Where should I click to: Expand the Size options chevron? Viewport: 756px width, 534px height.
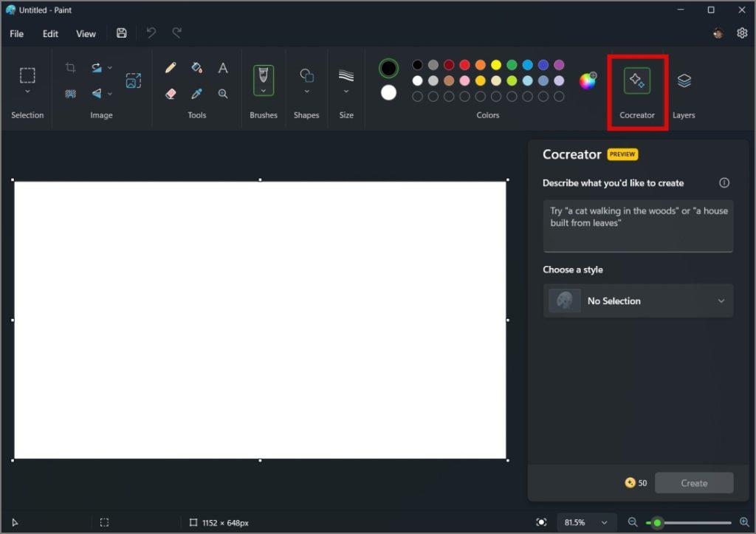[346, 91]
